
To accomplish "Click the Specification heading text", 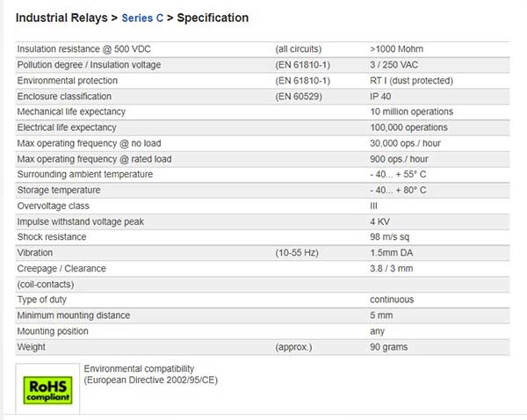I will coord(213,18).
